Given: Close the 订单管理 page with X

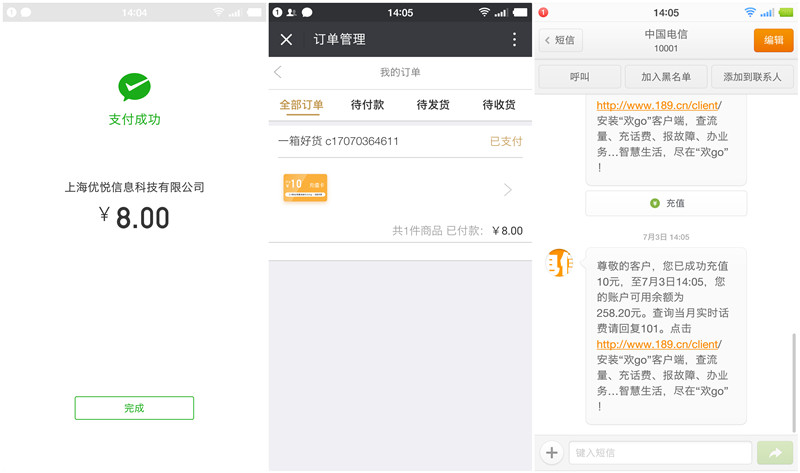Looking at the screenshot, I should pos(286,39).
